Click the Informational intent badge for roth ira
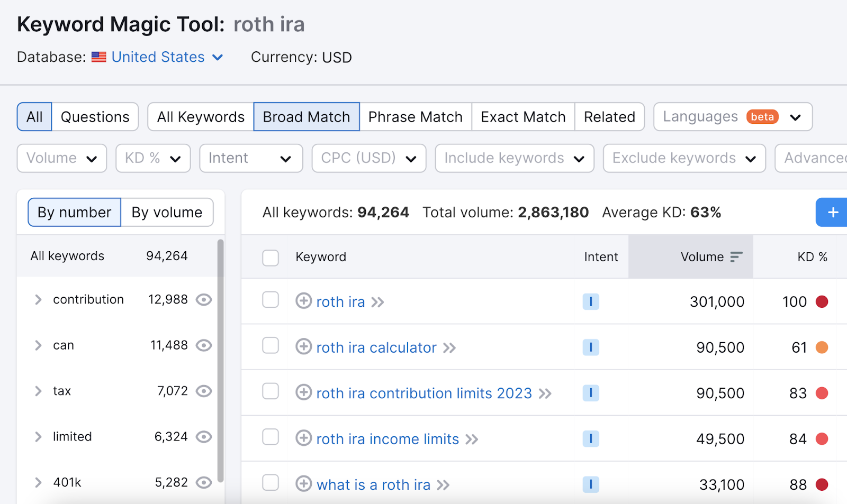This screenshot has height=504, width=847. [x=590, y=301]
